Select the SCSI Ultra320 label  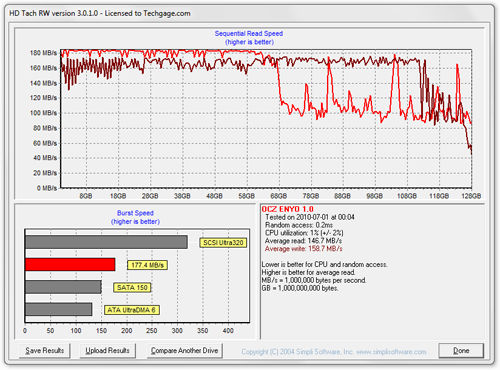coord(223,243)
